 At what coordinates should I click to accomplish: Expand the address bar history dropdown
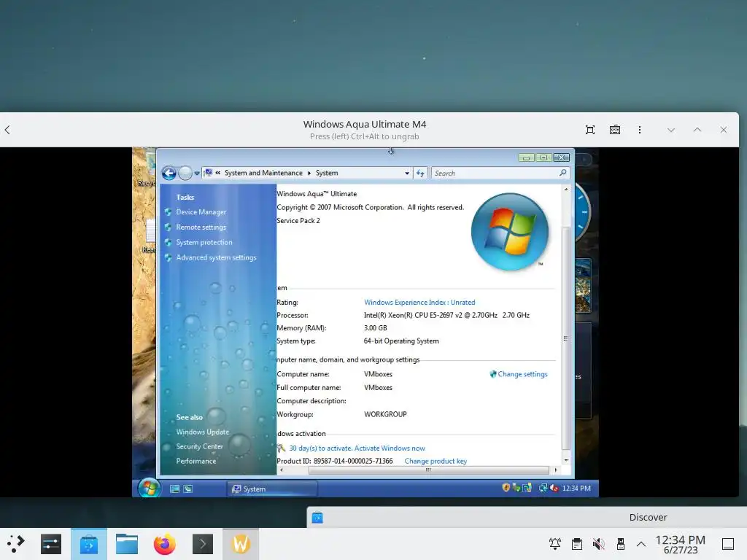pos(407,174)
